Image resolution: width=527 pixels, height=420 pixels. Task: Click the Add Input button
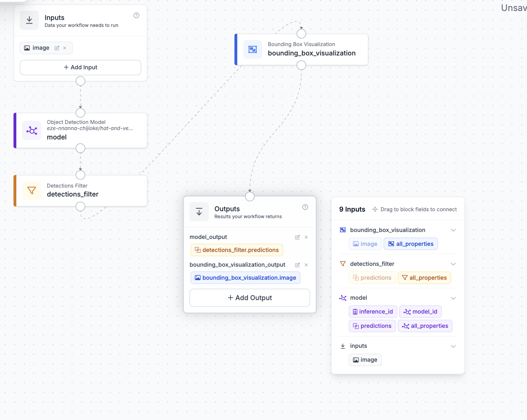click(80, 68)
